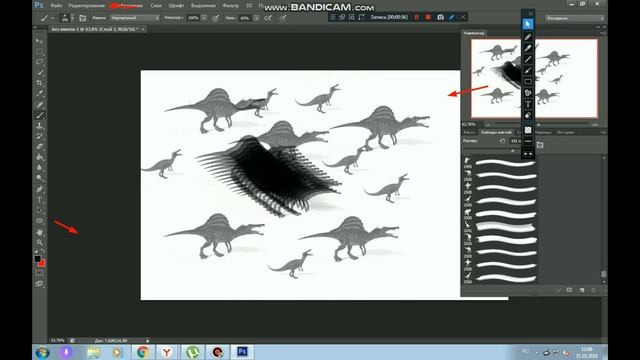Select the cursor tool in Bandicam drawing bar

point(528,24)
